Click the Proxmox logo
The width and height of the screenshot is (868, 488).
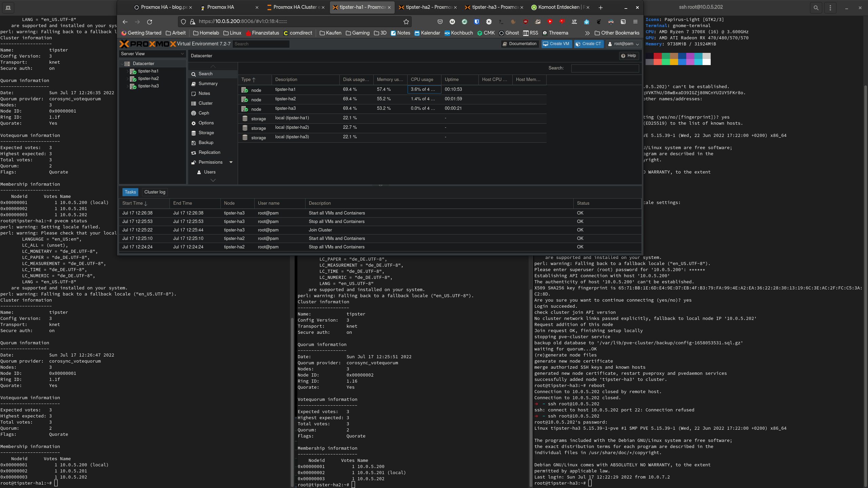pos(148,44)
